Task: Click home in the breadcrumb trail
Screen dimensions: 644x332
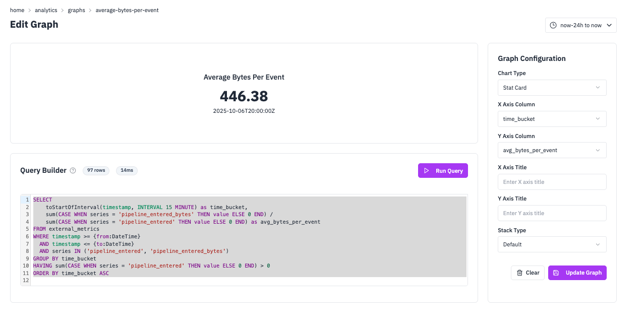Action: pyautogui.click(x=17, y=10)
